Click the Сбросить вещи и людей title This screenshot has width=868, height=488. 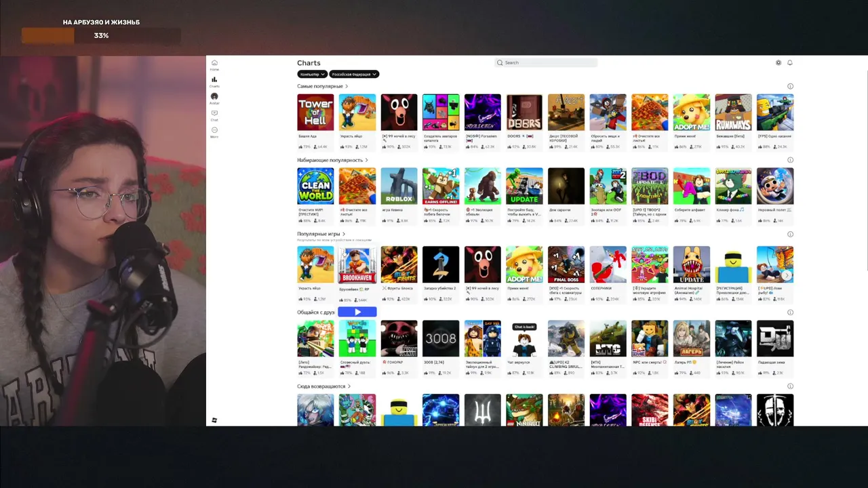606,138
